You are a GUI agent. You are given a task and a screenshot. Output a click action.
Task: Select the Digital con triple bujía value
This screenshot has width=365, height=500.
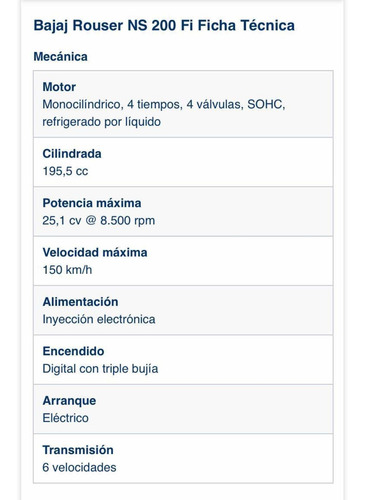coord(100,369)
